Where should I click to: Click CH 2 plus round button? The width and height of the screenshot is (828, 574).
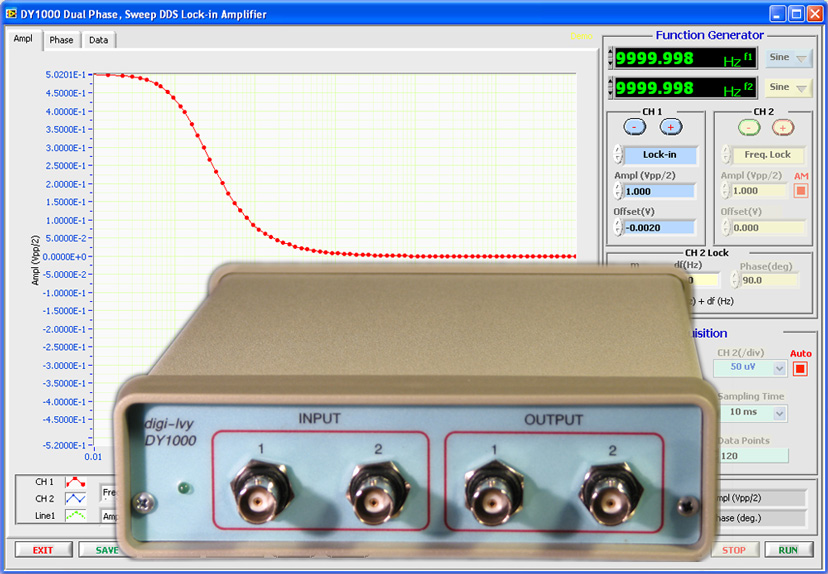click(783, 127)
